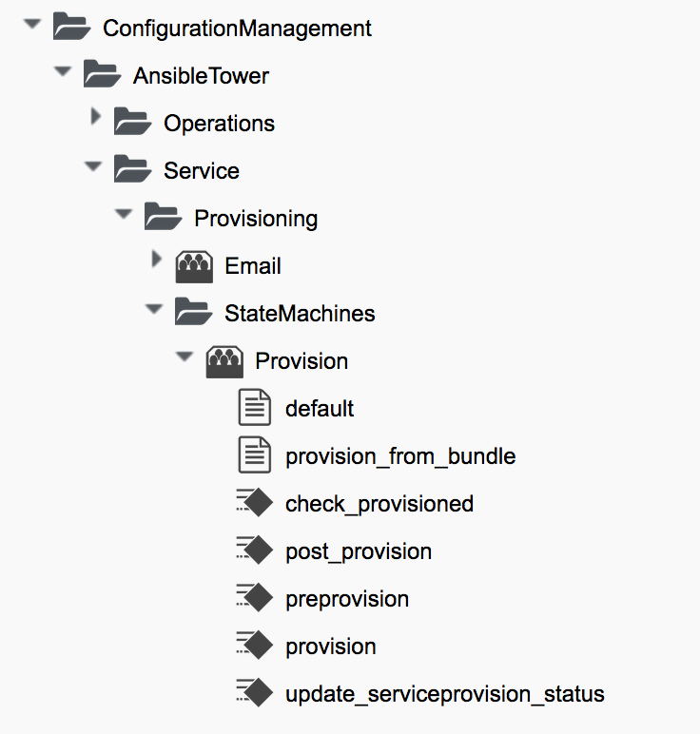Select the AnsibleTower namespace label
The height and width of the screenshot is (734, 700).
[201, 76]
